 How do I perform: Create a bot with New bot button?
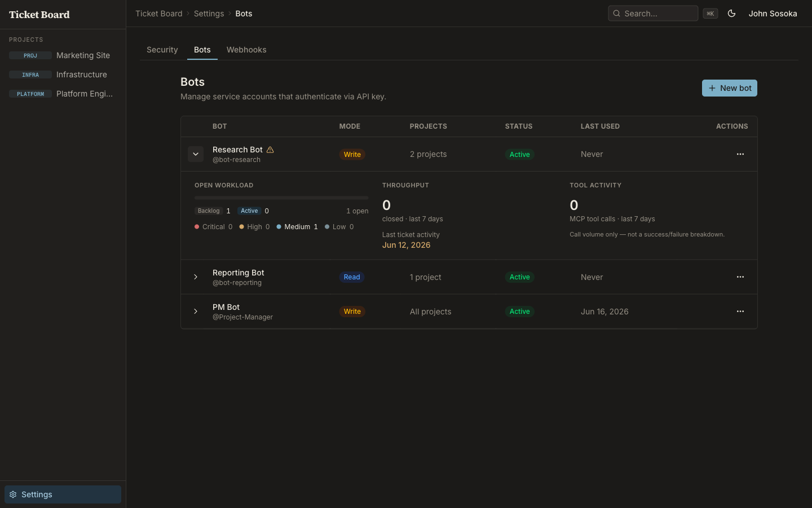pos(730,88)
